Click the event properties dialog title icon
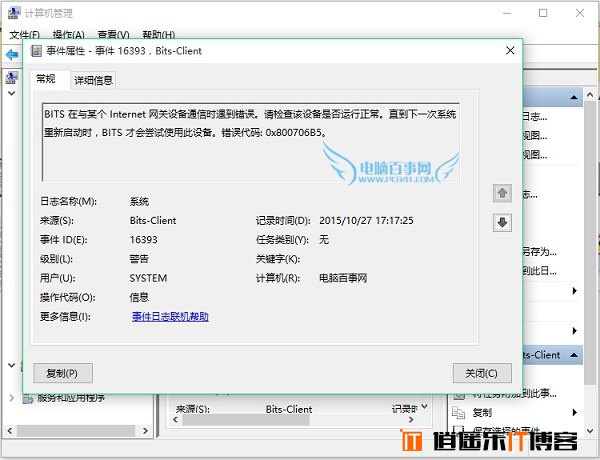The image size is (600, 460). (x=35, y=50)
